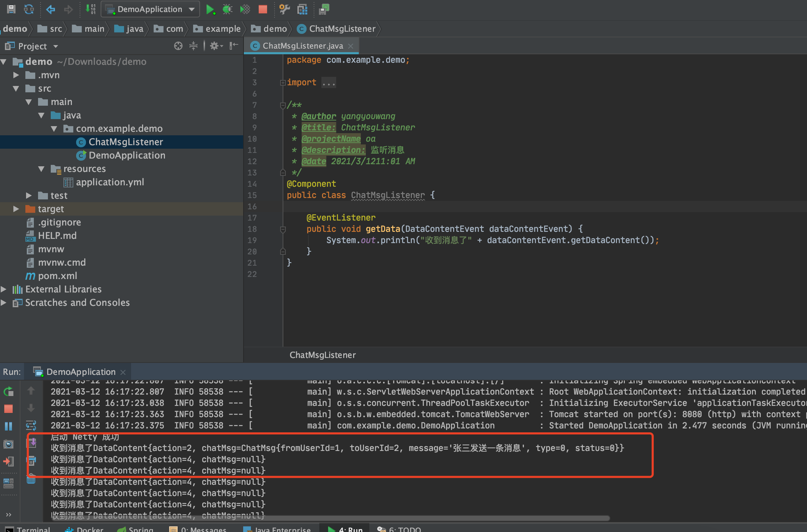
Task: Expand the collapsed import block in editor
Action: click(283, 82)
